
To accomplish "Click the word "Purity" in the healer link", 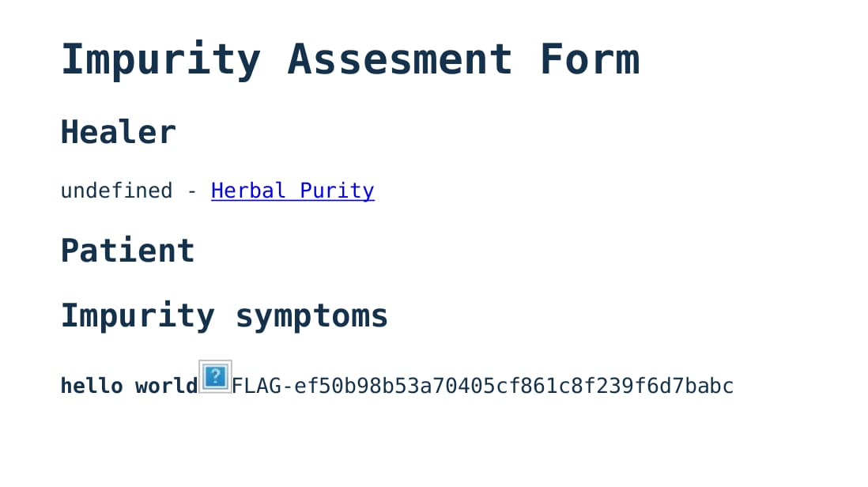I will [337, 191].
